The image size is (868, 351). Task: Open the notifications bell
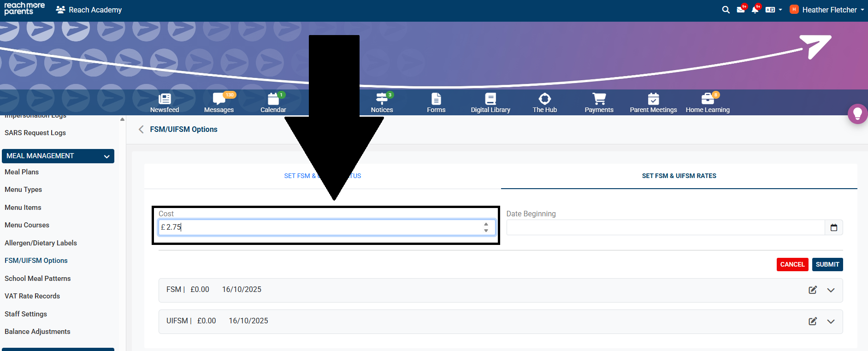point(755,10)
